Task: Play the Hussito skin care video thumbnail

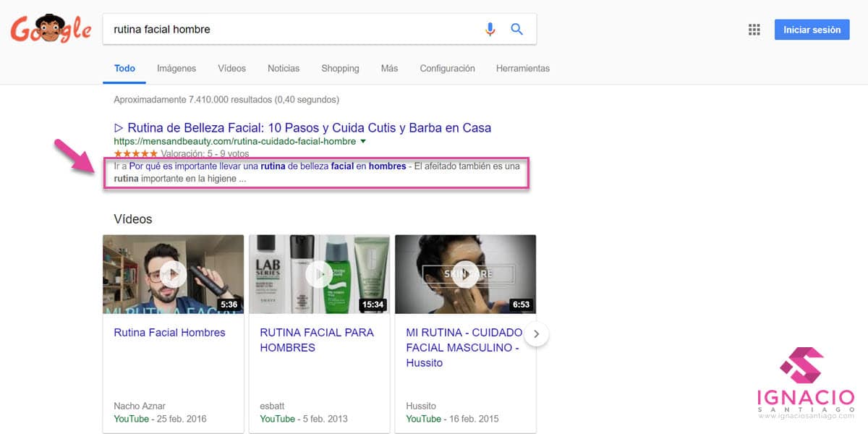Action: coord(466,273)
